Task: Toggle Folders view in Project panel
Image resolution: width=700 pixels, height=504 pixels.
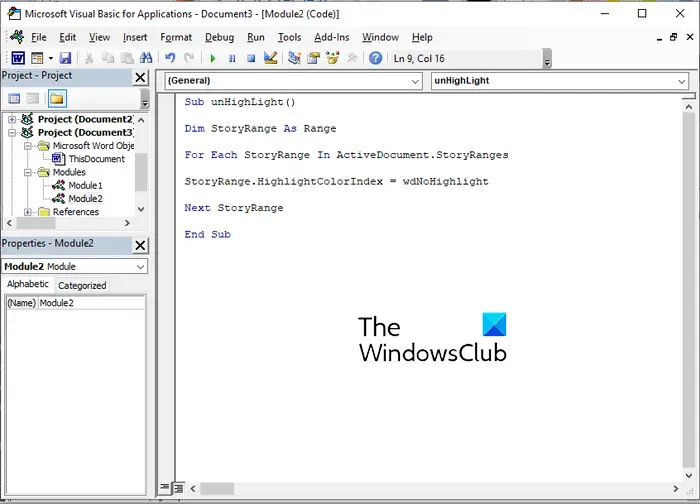Action: 57,99
